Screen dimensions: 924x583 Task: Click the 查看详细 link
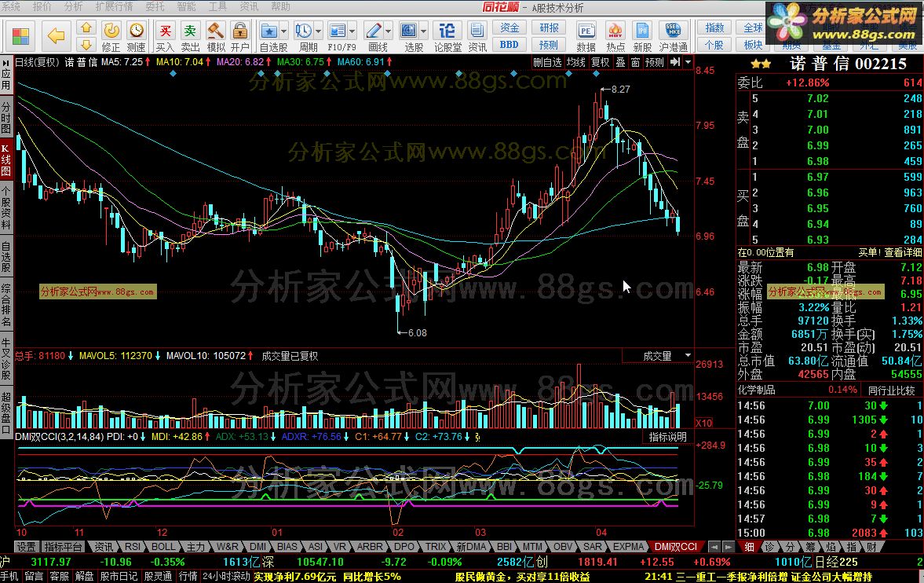(903, 252)
